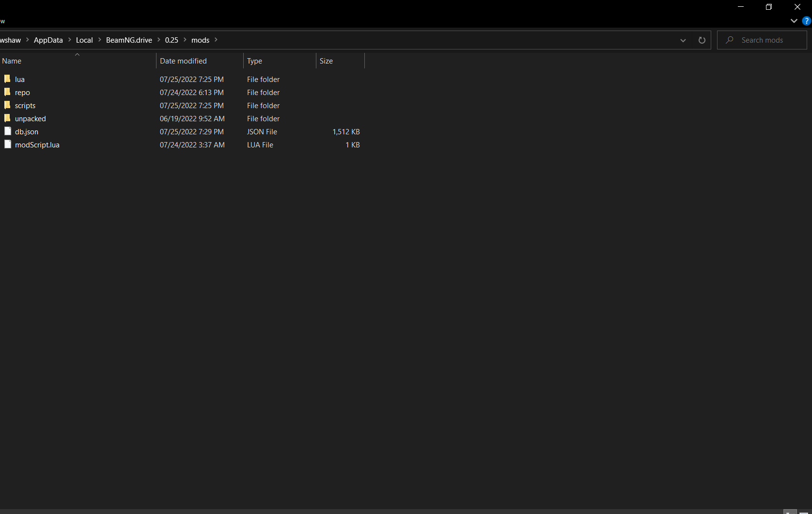Click the search magnifier icon
Image resolution: width=812 pixels, height=514 pixels.
pyautogui.click(x=730, y=40)
